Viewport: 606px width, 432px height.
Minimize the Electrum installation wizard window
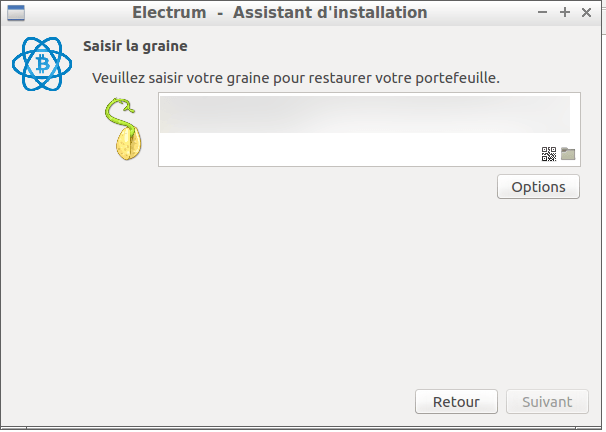coord(542,12)
